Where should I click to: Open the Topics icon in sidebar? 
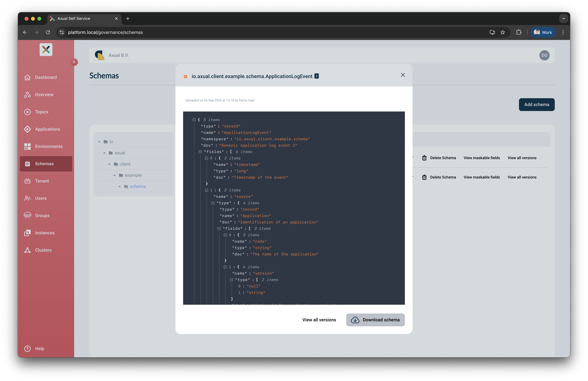[27, 112]
